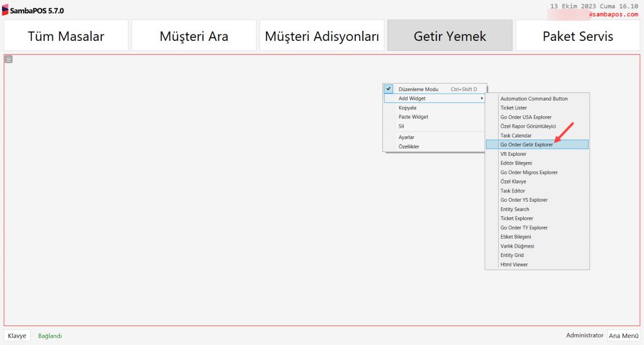Click the Klavye button
The width and height of the screenshot is (644, 345).
[17, 336]
